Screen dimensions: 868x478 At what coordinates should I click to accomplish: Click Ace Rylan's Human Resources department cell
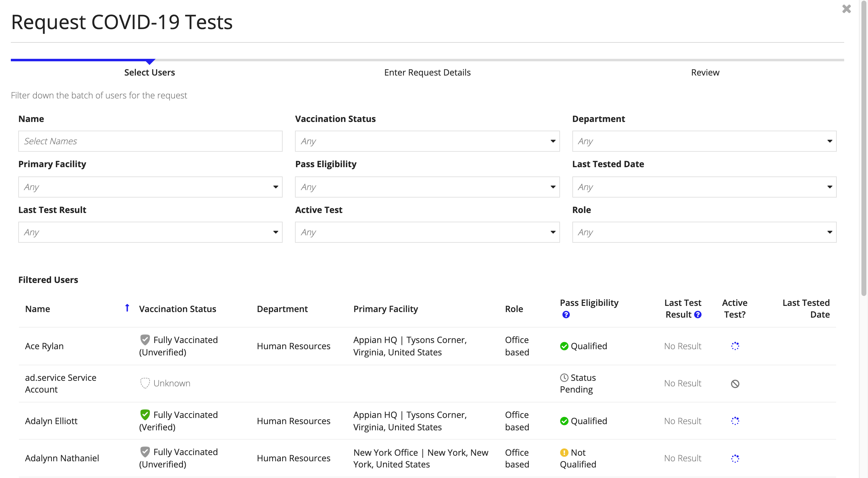coord(293,346)
